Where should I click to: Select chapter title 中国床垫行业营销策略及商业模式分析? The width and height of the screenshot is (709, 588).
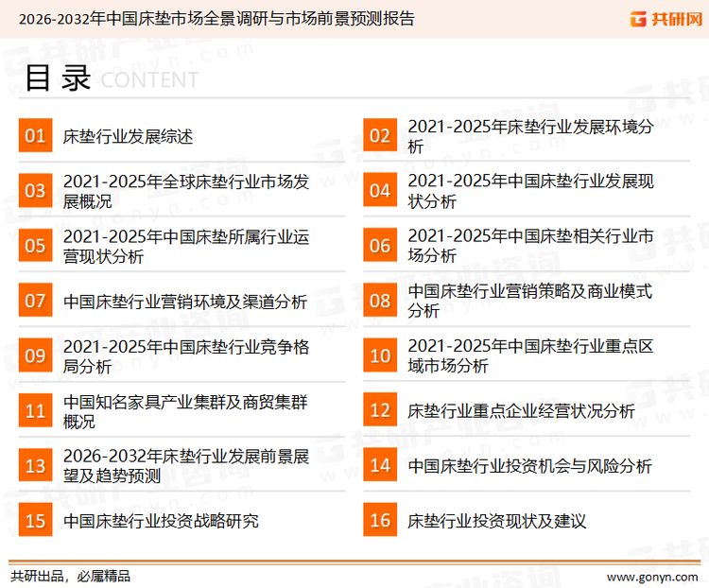point(530,301)
